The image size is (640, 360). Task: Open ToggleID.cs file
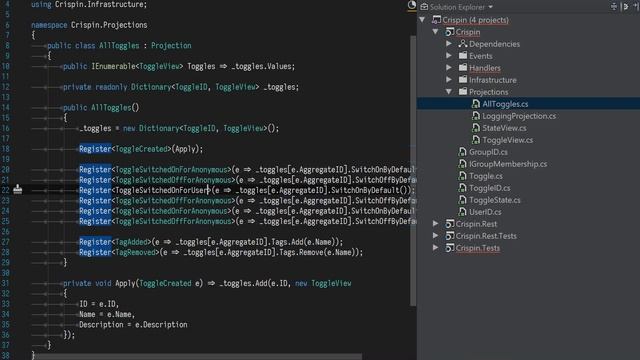point(489,188)
